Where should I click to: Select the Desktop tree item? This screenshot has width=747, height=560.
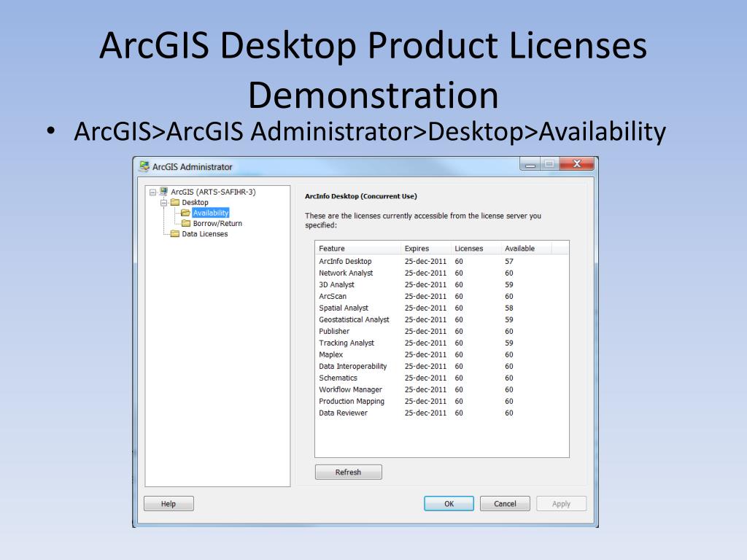pyautogui.click(x=195, y=203)
